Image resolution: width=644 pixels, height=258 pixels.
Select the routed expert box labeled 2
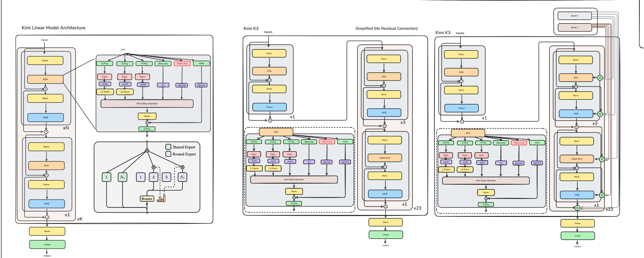click(153, 177)
